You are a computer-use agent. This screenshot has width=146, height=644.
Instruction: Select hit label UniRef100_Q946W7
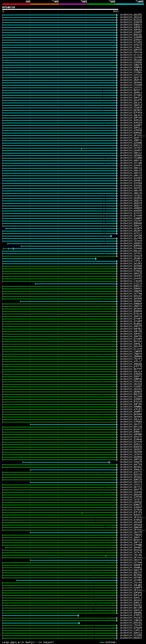[131, 548]
